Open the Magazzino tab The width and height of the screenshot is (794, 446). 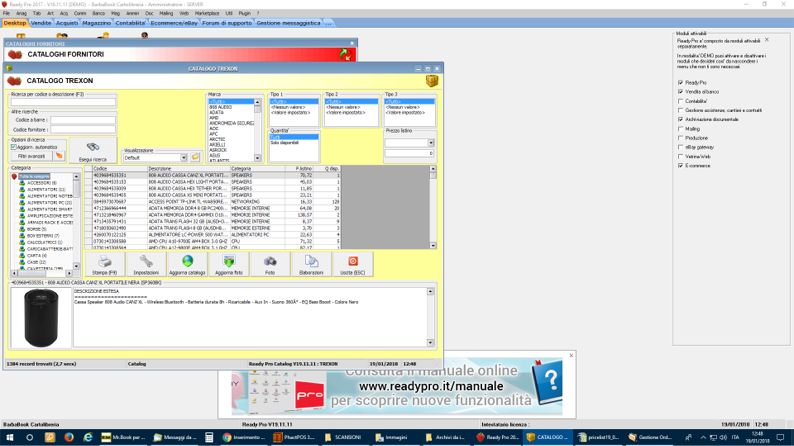coord(96,23)
